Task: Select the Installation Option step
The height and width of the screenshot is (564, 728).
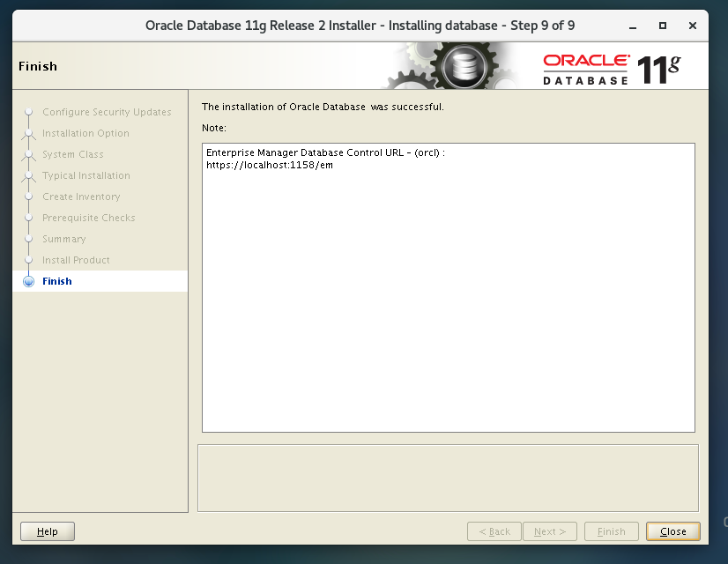Action: pos(85,133)
